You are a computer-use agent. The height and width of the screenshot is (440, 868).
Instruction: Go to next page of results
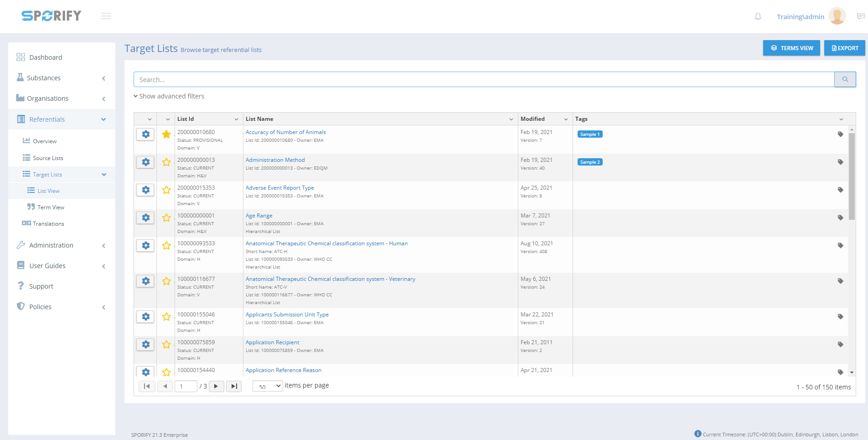click(216, 386)
